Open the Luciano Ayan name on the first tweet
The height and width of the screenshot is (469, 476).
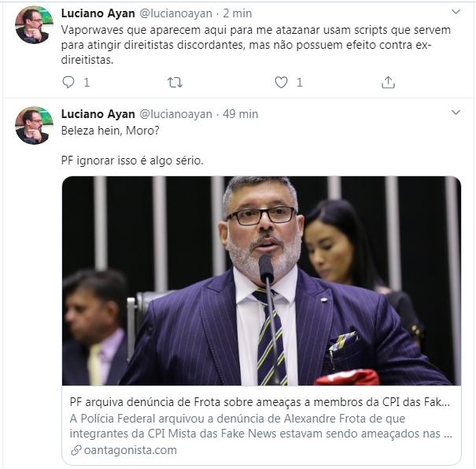98,13
